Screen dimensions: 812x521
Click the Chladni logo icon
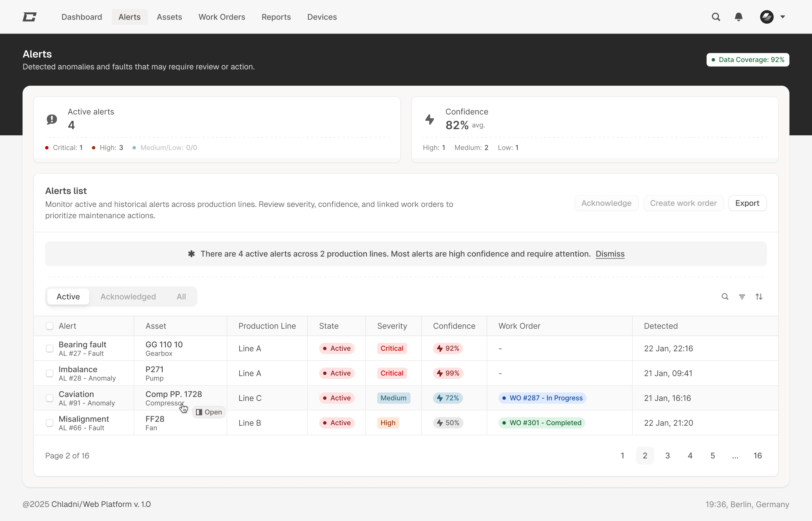[x=29, y=17]
